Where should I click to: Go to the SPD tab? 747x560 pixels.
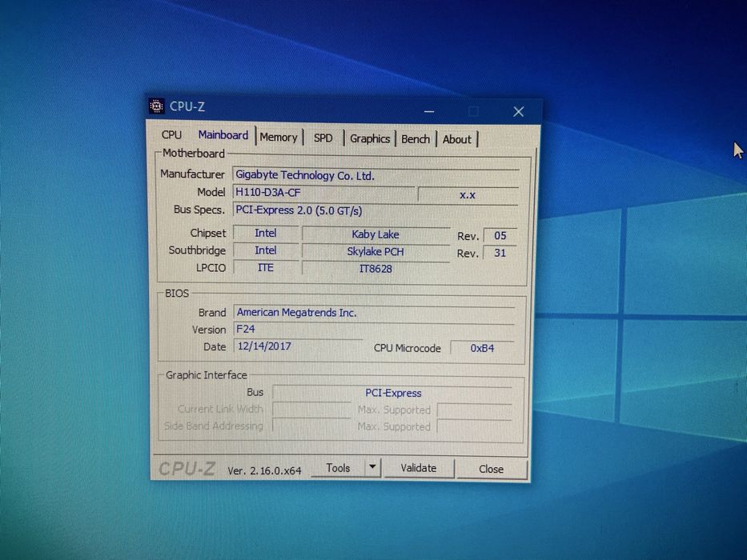click(323, 138)
